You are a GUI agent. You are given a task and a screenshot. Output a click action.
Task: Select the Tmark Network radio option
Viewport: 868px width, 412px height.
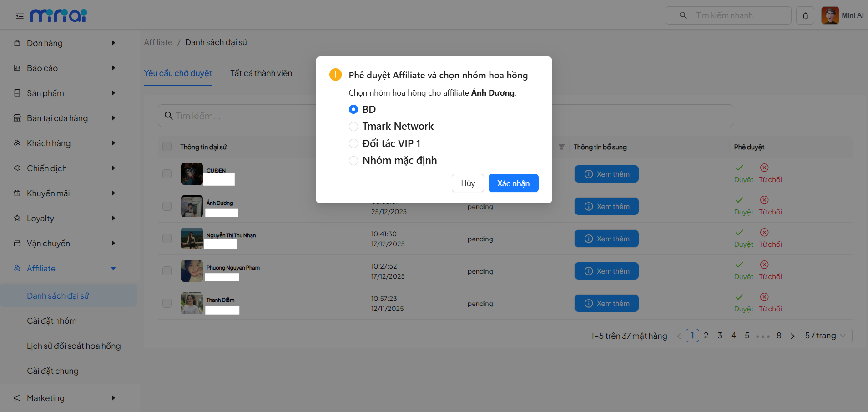[x=353, y=127]
